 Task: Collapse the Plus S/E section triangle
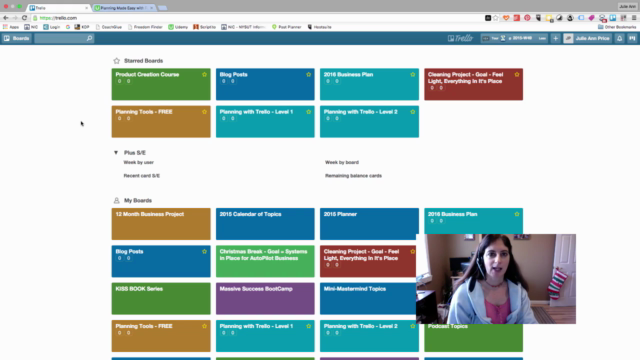(116, 153)
